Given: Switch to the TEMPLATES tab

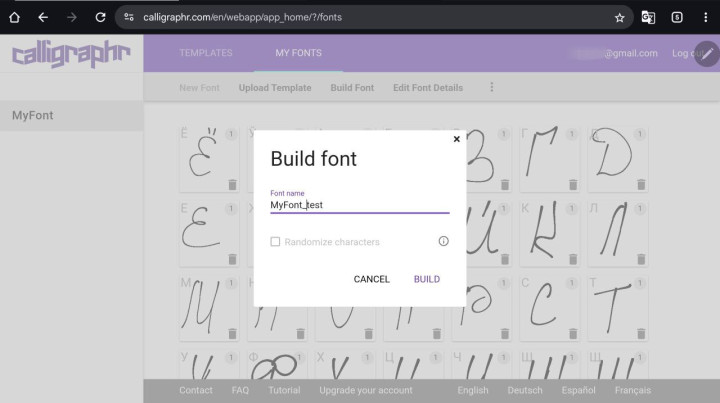Looking at the screenshot, I should click(x=205, y=53).
